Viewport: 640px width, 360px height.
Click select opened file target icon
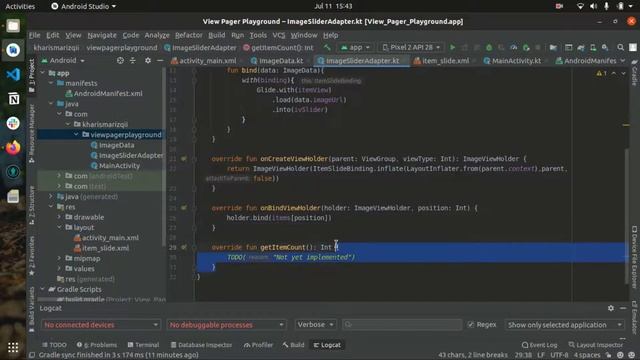click(120, 60)
